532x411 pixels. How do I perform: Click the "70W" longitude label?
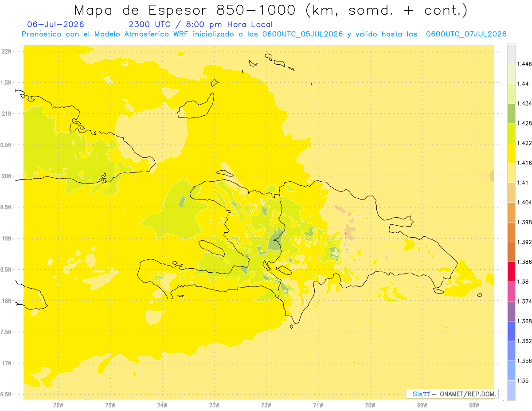370,405
